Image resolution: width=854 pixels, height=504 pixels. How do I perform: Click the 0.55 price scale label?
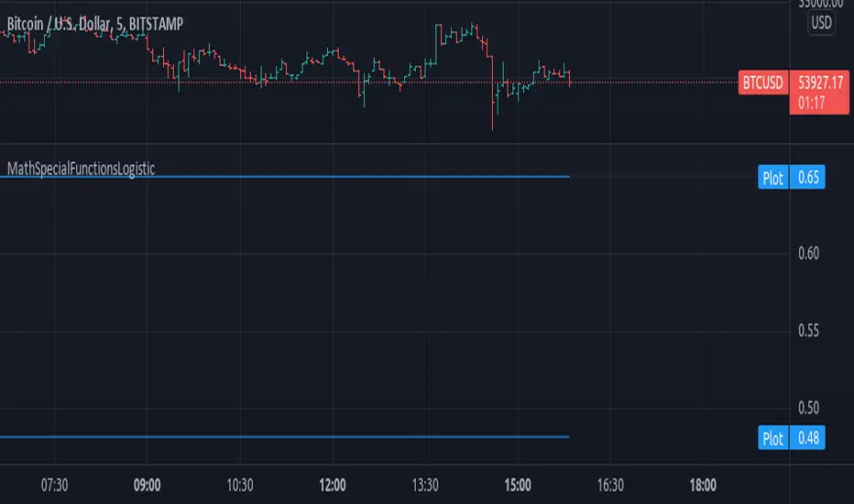[811, 331]
